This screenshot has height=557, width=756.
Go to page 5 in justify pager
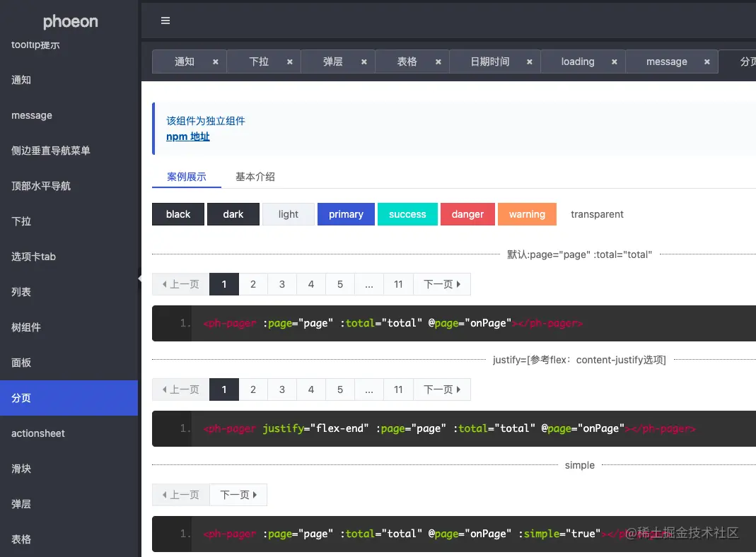[340, 389]
